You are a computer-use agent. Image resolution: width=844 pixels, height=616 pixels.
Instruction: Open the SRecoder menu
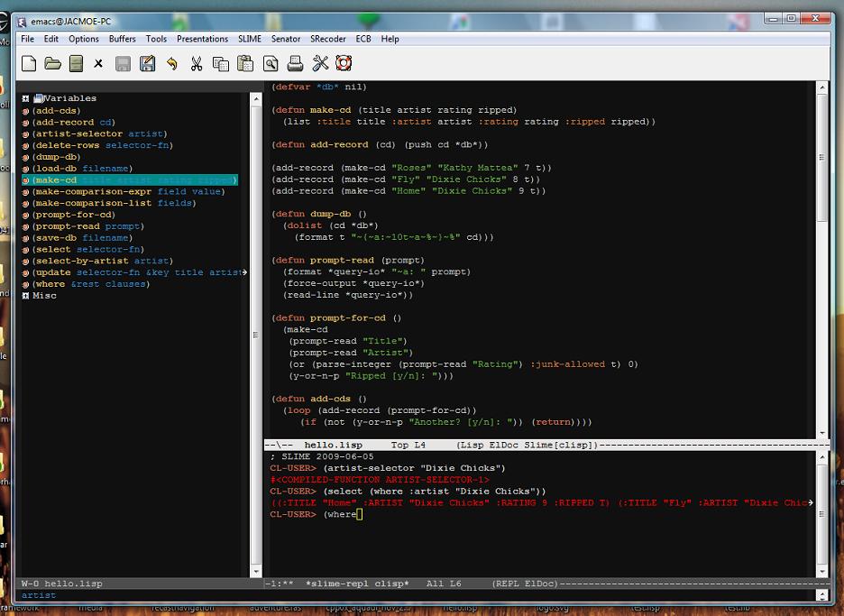pyautogui.click(x=328, y=39)
